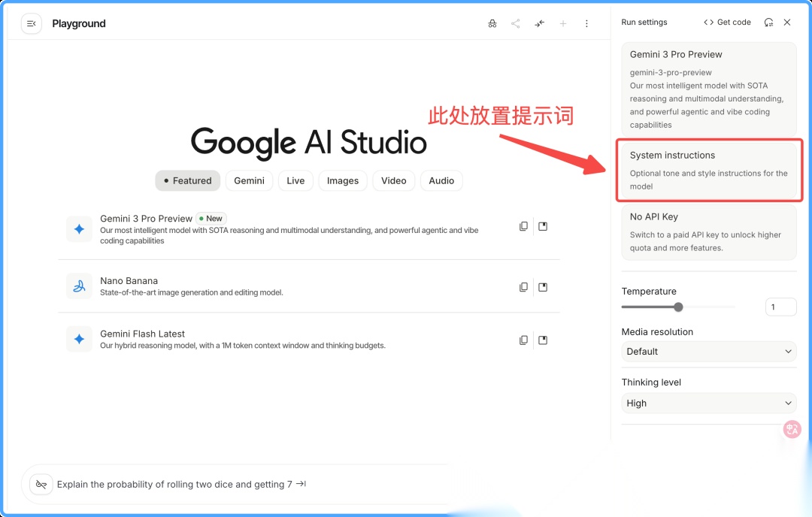Viewport: 812px width, 517px height.
Task: Open the three-dot more options menu
Action: (586, 24)
